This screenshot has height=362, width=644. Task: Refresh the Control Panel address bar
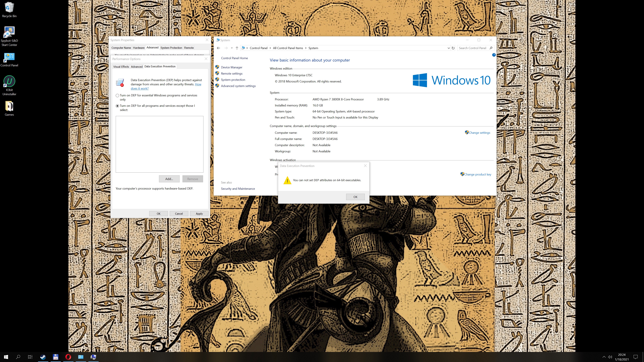453,48
